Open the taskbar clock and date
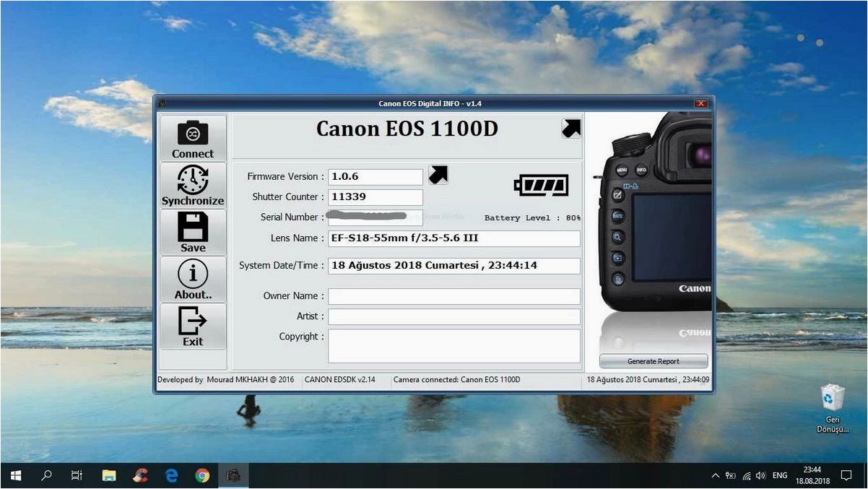 (x=812, y=475)
